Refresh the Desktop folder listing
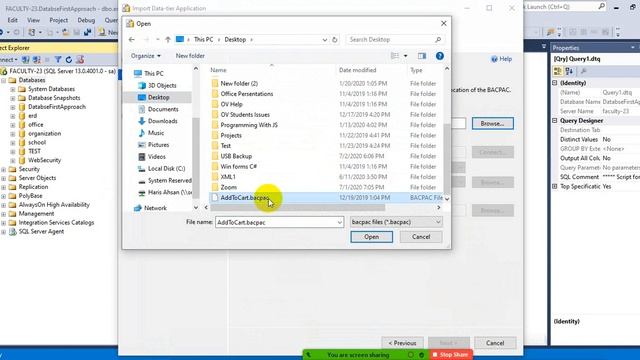The image size is (640, 360). point(335,40)
